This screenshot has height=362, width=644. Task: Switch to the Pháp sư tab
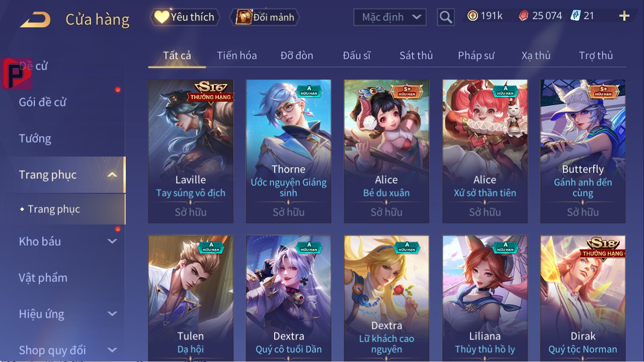tap(476, 55)
